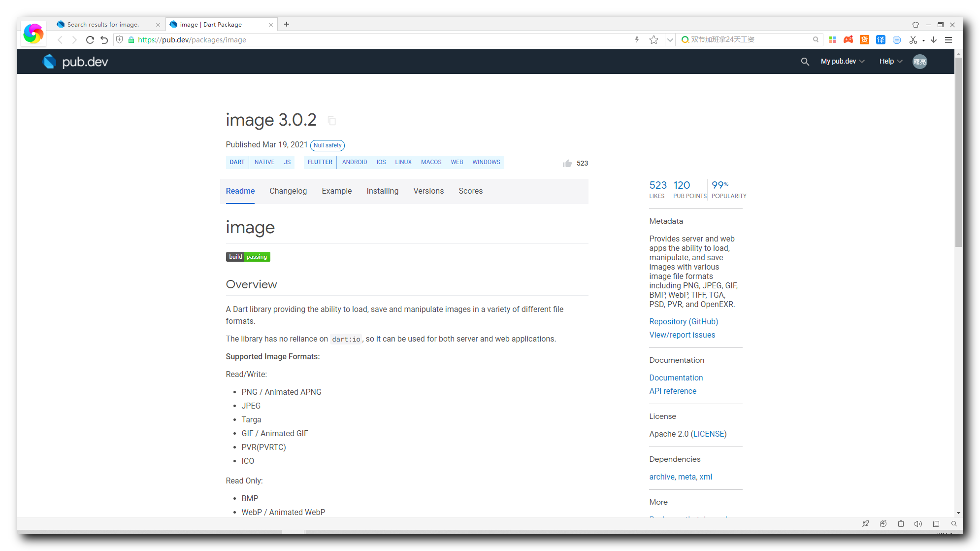The image size is (980, 551).
Task: Expand the My pub.dev dropdown
Action: coord(843,62)
